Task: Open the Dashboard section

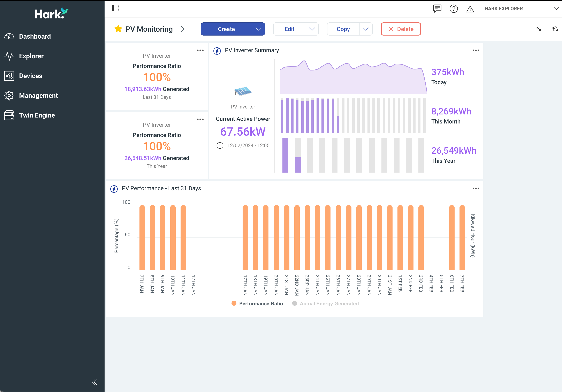Action: click(35, 36)
